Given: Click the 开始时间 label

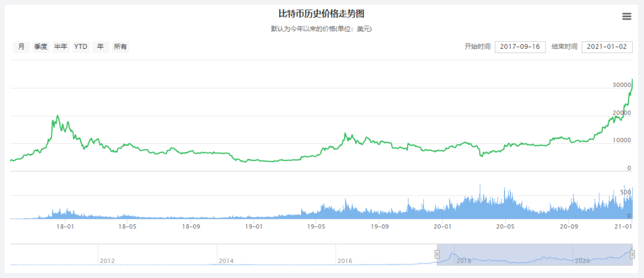Looking at the screenshot, I should (477, 47).
